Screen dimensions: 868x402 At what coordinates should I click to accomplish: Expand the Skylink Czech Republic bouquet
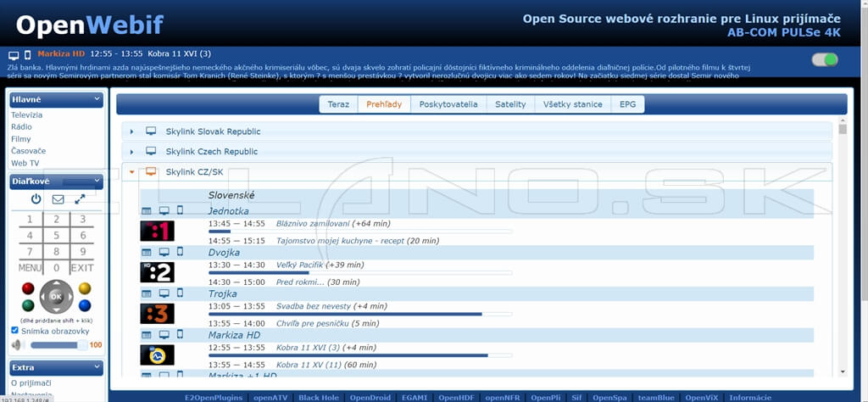pyautogui.click(x=131, y=152)
